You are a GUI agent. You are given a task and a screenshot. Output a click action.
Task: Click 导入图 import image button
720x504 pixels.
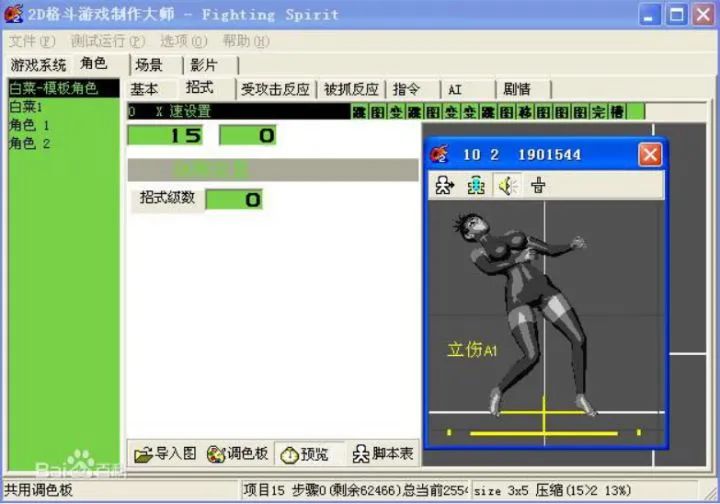[x=165, y=454]
